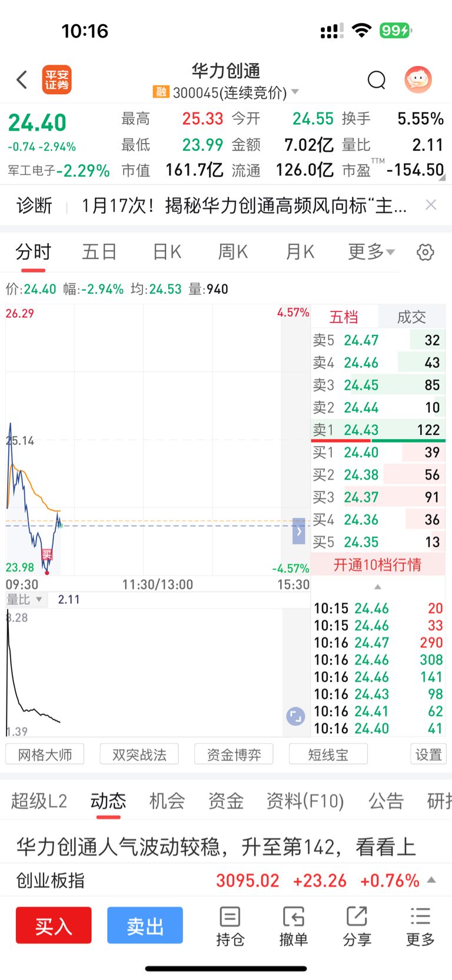This screenshot has width=452, height=980.
Task: Tap the gray triangle above trades
Action: coord(378,587)
